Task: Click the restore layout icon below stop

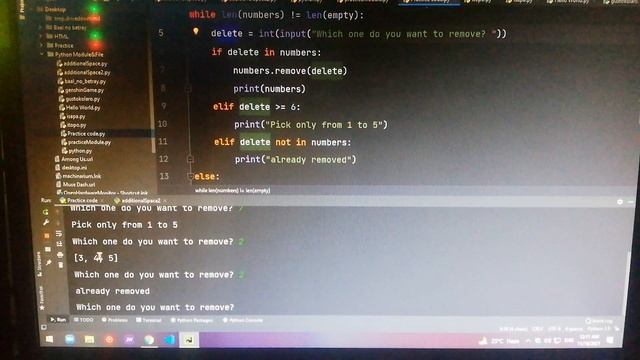Action: 48,249
